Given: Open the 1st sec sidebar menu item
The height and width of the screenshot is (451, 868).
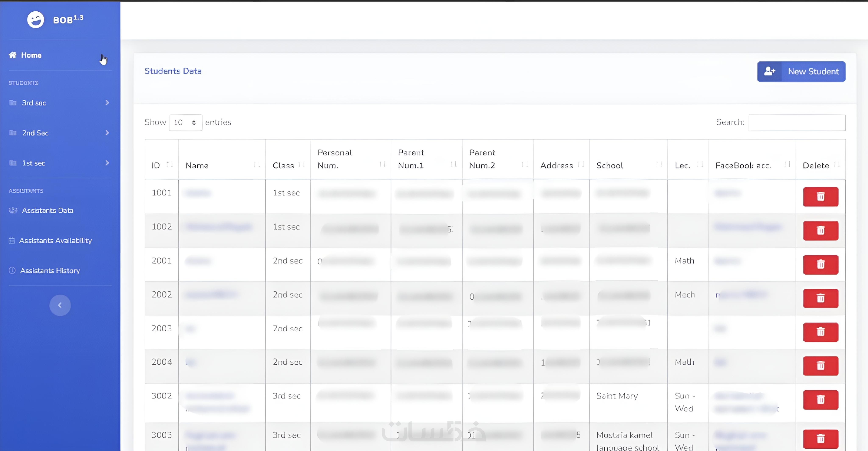Looking at the screenshot, I should 34,163.
